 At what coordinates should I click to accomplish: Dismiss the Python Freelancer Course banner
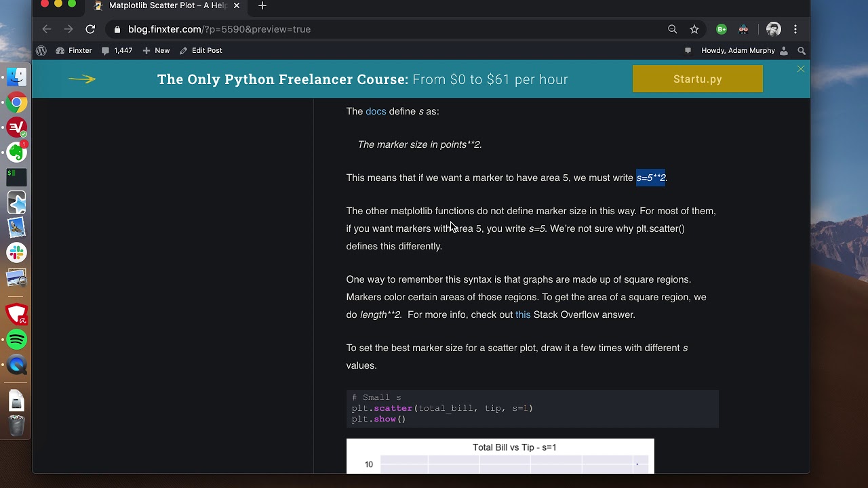click(x=801, y=69)
